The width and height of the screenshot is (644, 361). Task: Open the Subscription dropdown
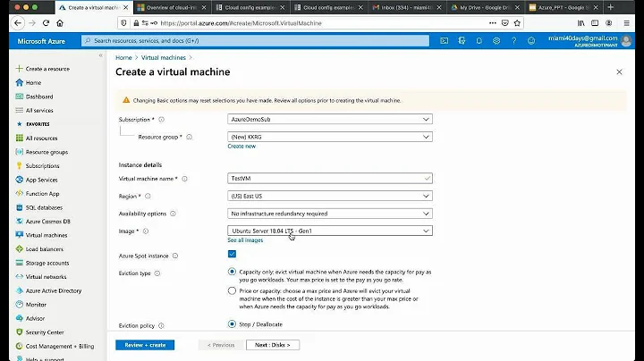pos(330,119)
